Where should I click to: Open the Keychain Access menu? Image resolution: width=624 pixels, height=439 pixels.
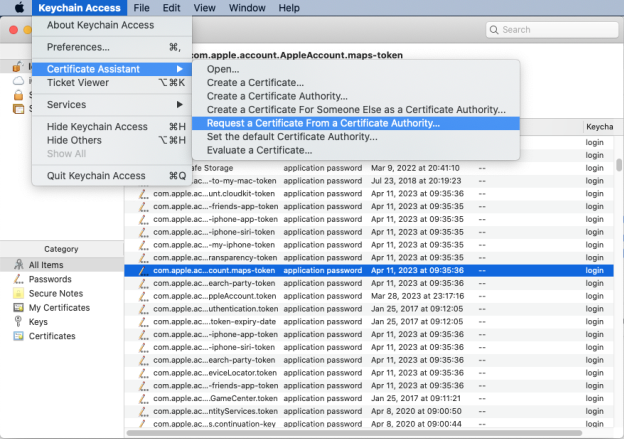[x=79, y=8]
